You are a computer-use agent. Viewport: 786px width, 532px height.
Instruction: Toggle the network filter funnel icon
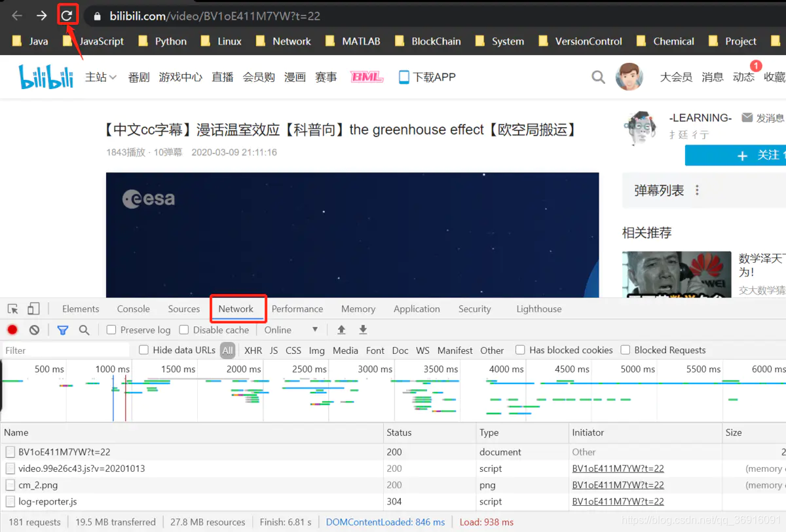(x=63, y=330)
